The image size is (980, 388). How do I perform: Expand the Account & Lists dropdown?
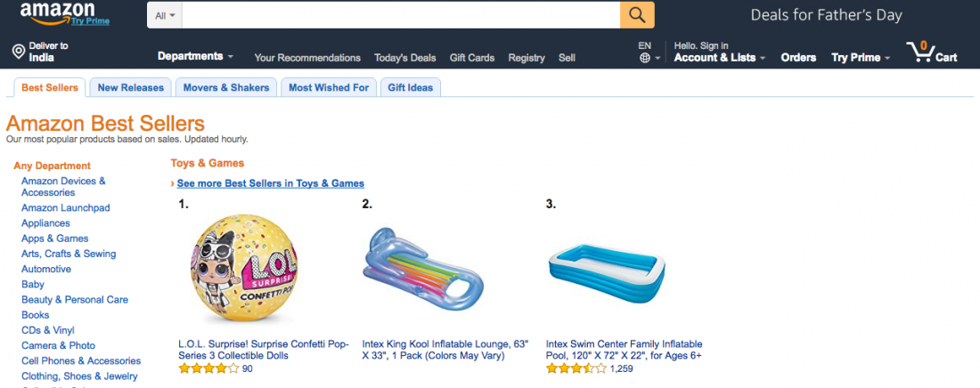click(x=720, y=58)
